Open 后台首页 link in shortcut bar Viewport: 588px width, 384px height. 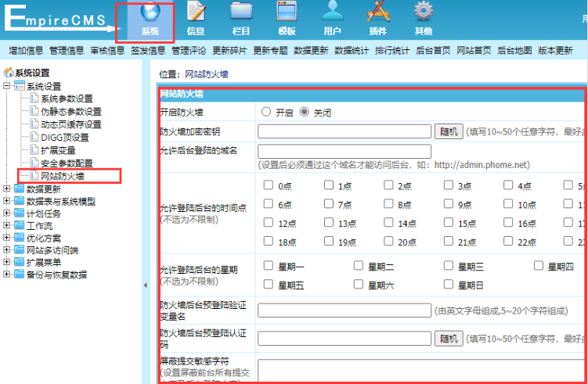pyautogui.click(x=433, y=51)
